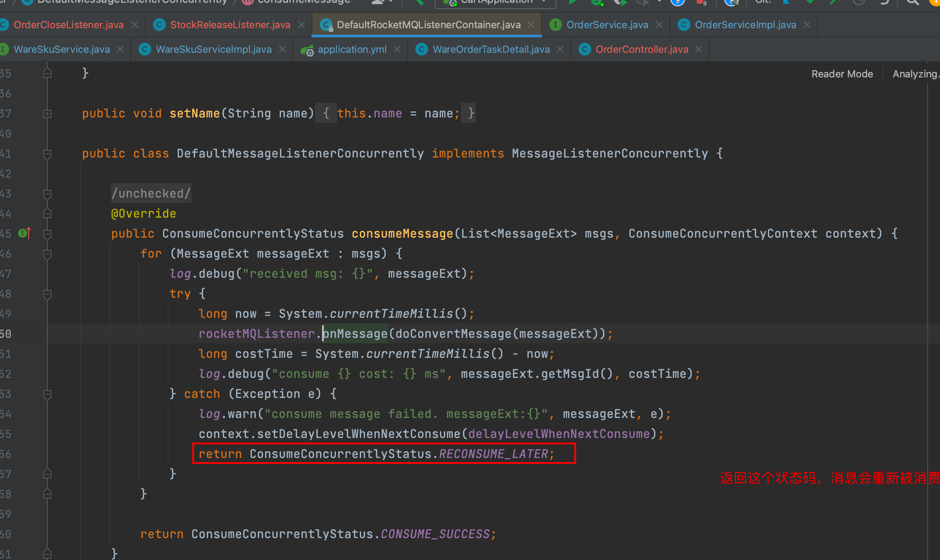Collapse the DefaultMessageListenerConcurrently class fold marker
The width and height of the screenshot is (940, 560).
click(x=47, y=153)
